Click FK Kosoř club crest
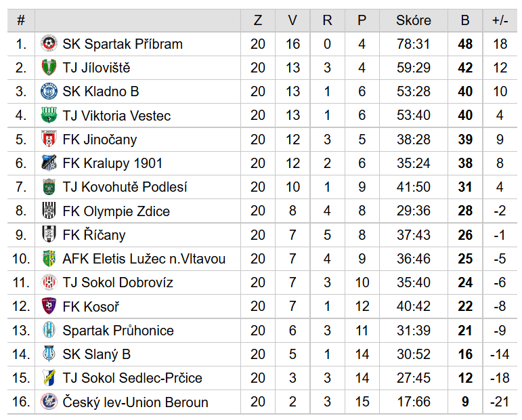 coord(49,306)
